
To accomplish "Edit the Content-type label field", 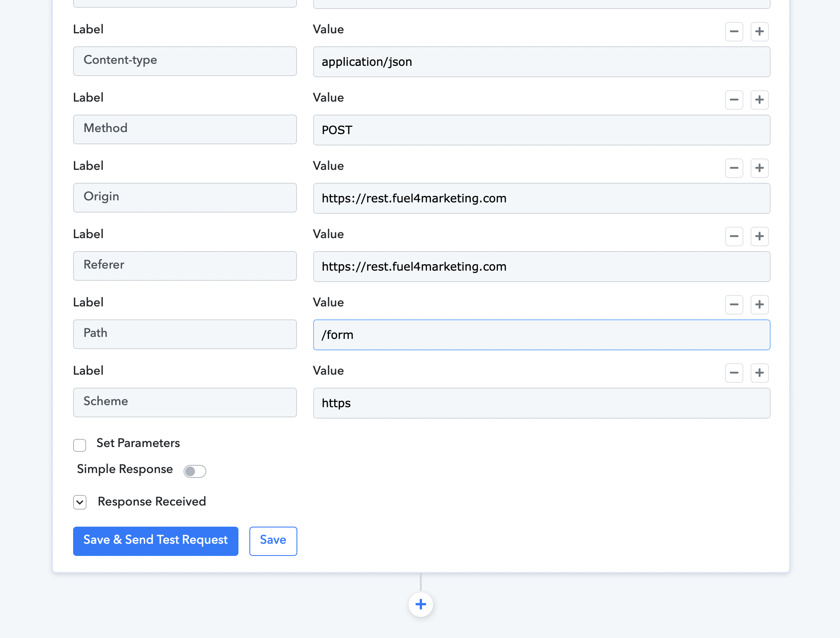I will (x=185, y=61).
